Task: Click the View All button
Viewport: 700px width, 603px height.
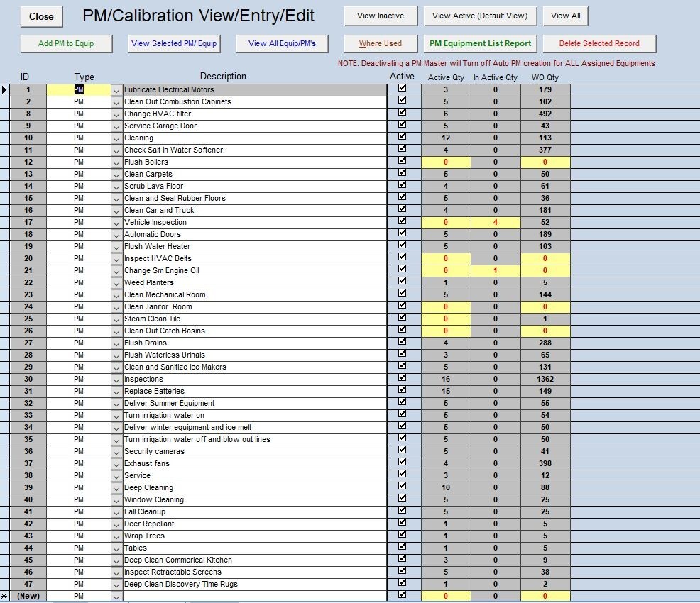Action: point(564,15)
